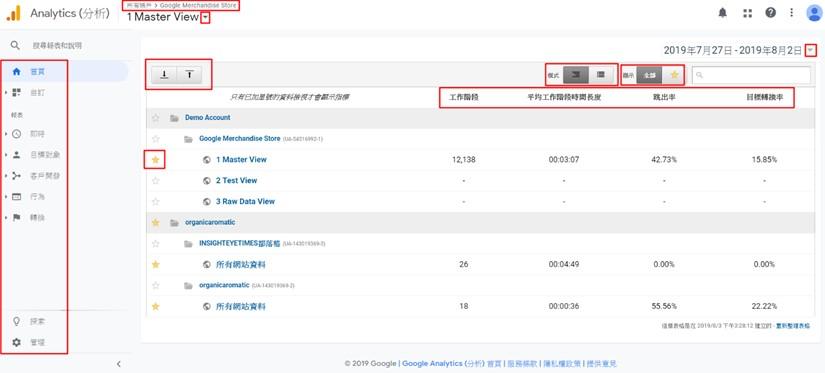Image resolution: width=825 pixels, height=373 pixels.
Task: Open Google Analytics (分析) 首頁 footer link
Action: pos(452,364)
